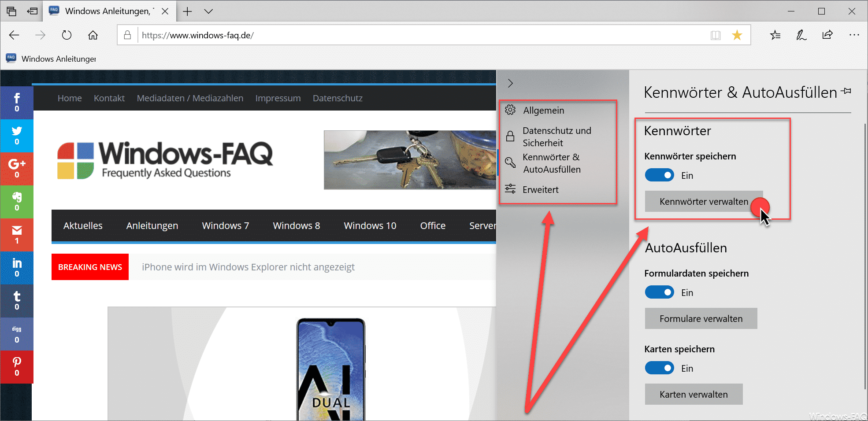The width and height of the screenshot is (868, 421).
Task: Click the Share page icon
Action: click(x=827, y=35)
